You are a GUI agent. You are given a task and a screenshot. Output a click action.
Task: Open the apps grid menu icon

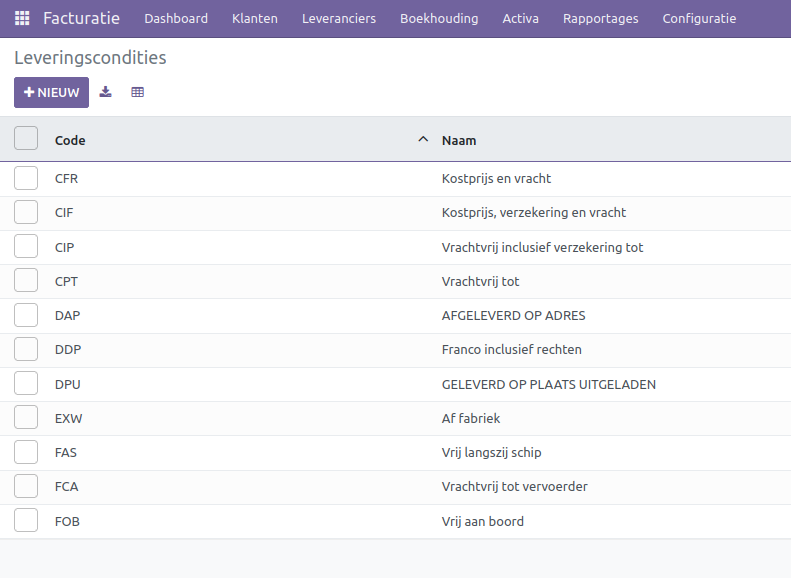click(22, 18)
